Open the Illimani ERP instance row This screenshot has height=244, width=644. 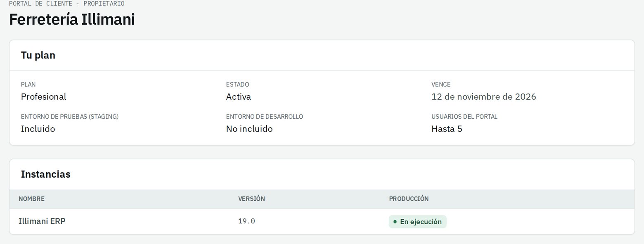click(322, 221)
